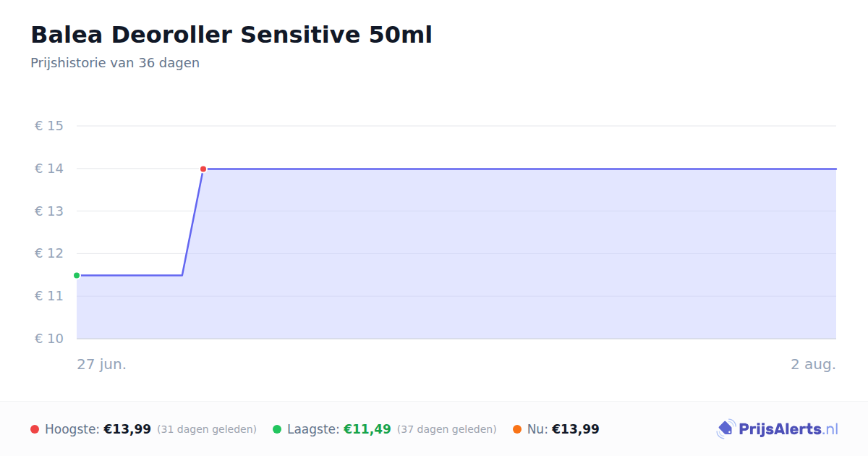
Task: Click the lowest price value €11,49
Action: coord(367,429)
